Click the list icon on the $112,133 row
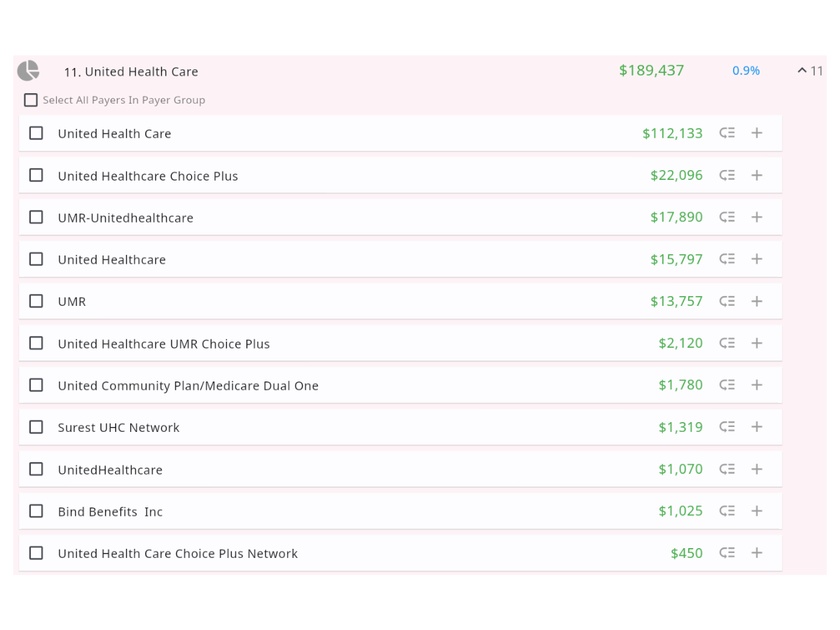840x630 pixels. click(x=727, y=133)
